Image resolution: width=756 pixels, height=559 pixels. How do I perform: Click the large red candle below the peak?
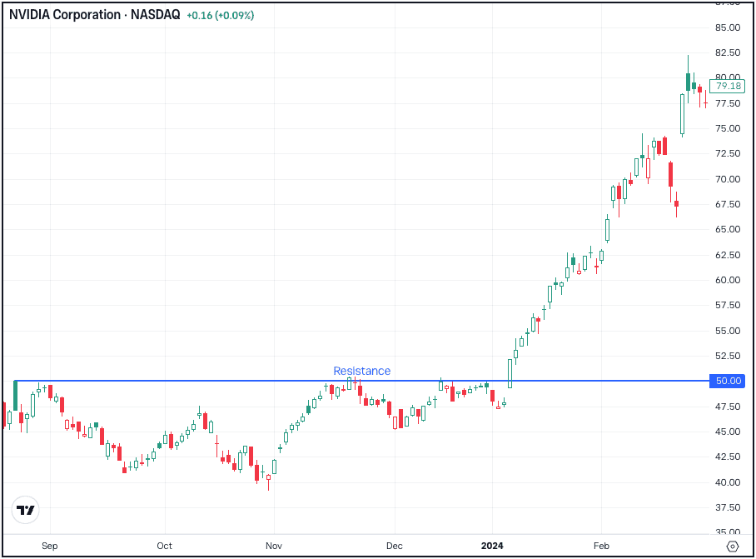tap(672, 175)
